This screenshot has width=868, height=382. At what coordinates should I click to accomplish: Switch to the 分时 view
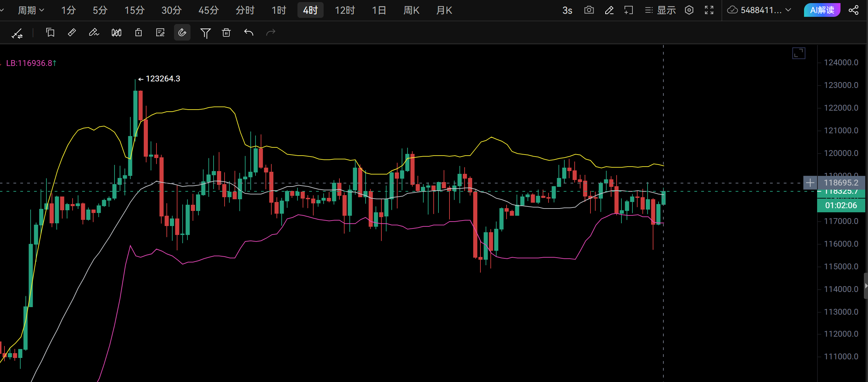[245, 10]
